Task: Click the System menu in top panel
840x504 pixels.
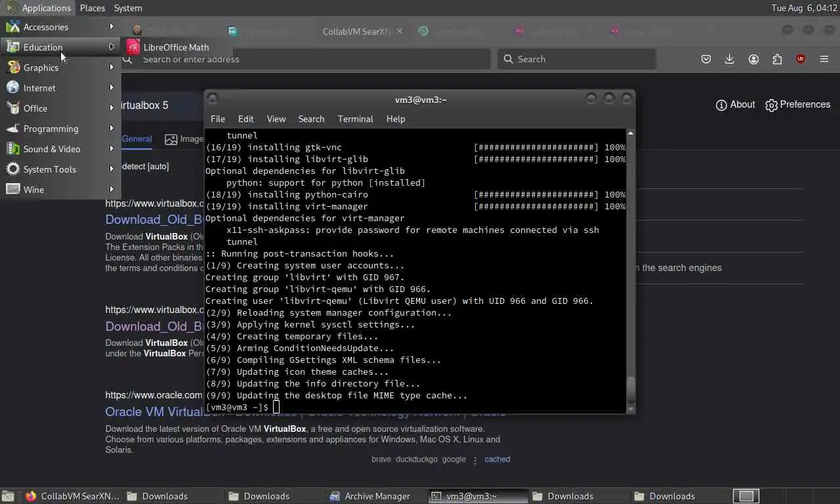Action: pyautogui.click(x=128, y=8)
